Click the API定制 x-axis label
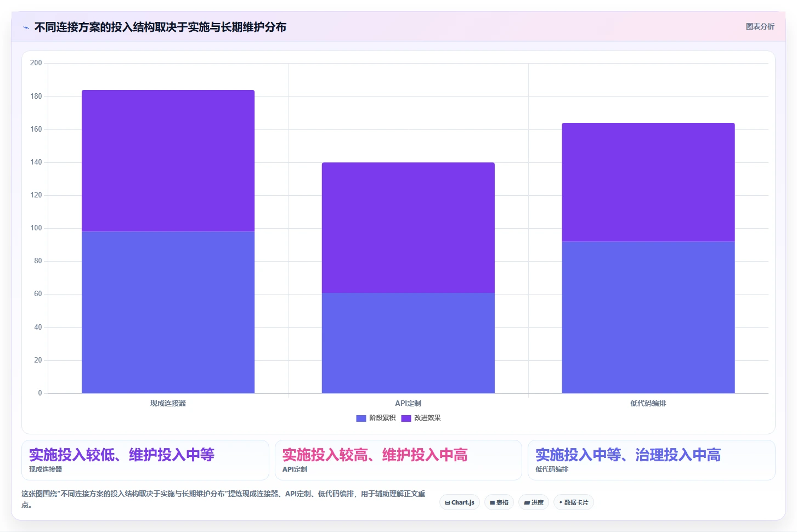The width and height of the screenshot is (797, 532). point(408,403)
